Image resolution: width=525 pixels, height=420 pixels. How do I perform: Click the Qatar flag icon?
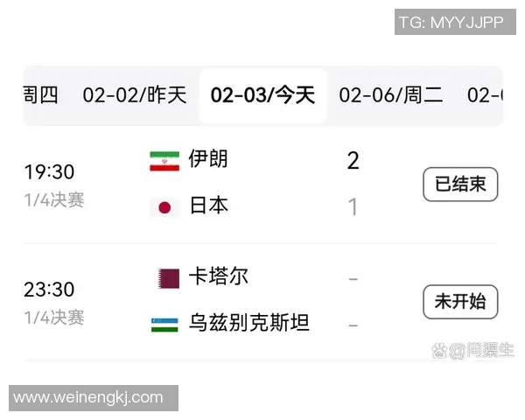[164, 277]
